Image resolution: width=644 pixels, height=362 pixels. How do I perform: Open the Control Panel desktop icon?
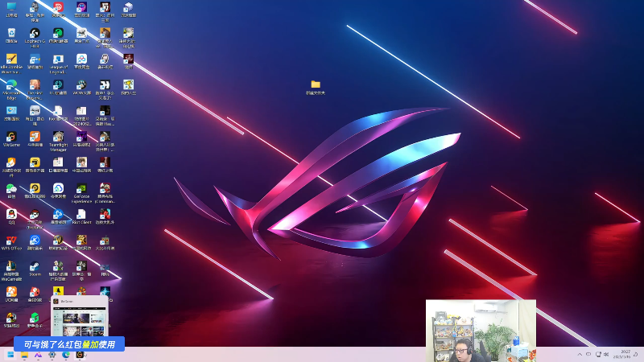[x=11, y=113]
